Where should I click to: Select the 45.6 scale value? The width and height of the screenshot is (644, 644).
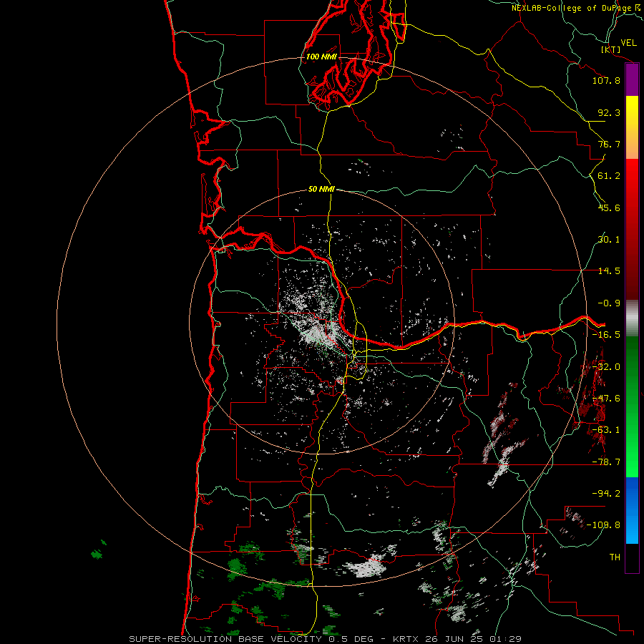click(609, 208)
